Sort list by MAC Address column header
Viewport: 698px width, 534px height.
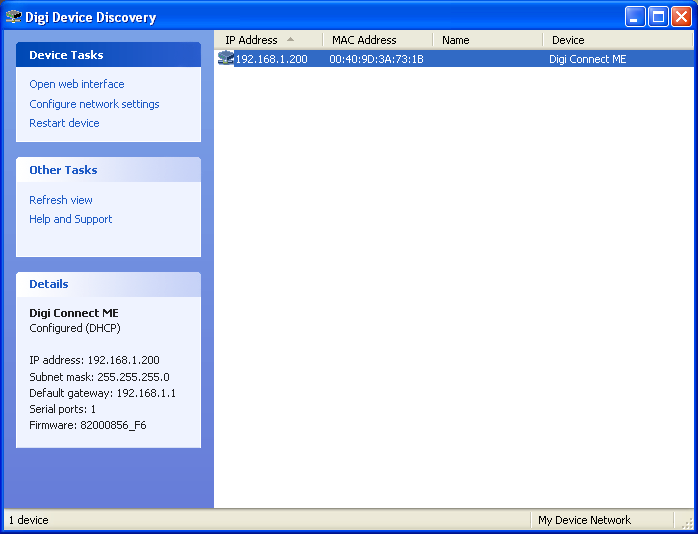(377, 40)
